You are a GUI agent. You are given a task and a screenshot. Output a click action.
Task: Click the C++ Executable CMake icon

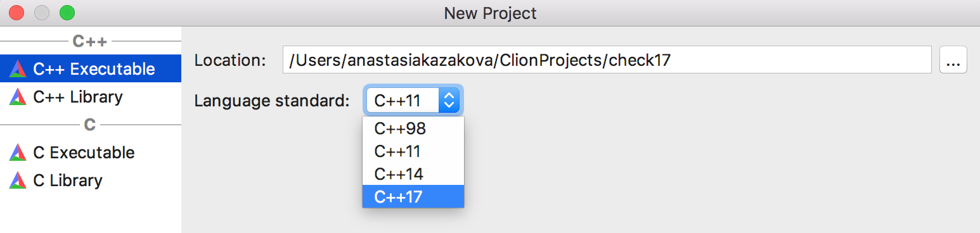click(18, 69)
